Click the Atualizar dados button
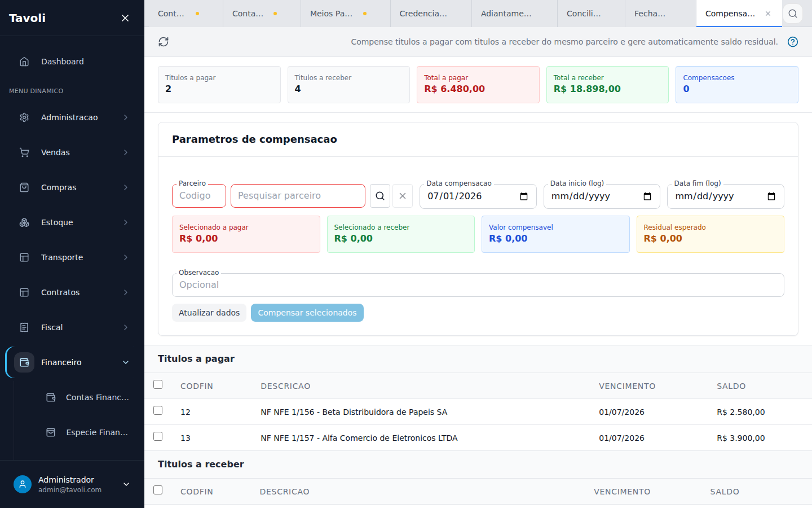 click(209, 313)
